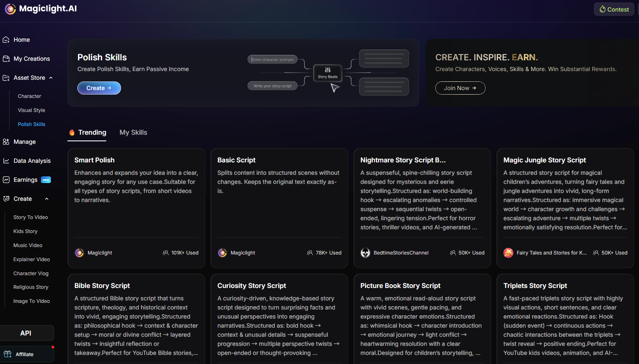
Task: Open the Nightmare Story Script card
Action: tap(422, 208)
